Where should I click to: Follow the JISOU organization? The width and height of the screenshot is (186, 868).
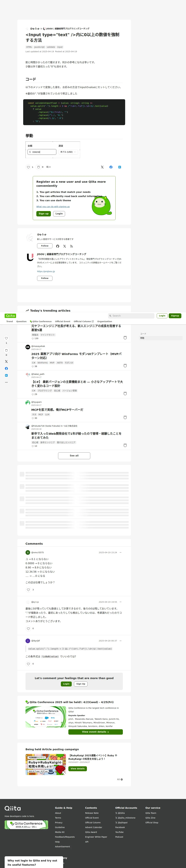45,278
